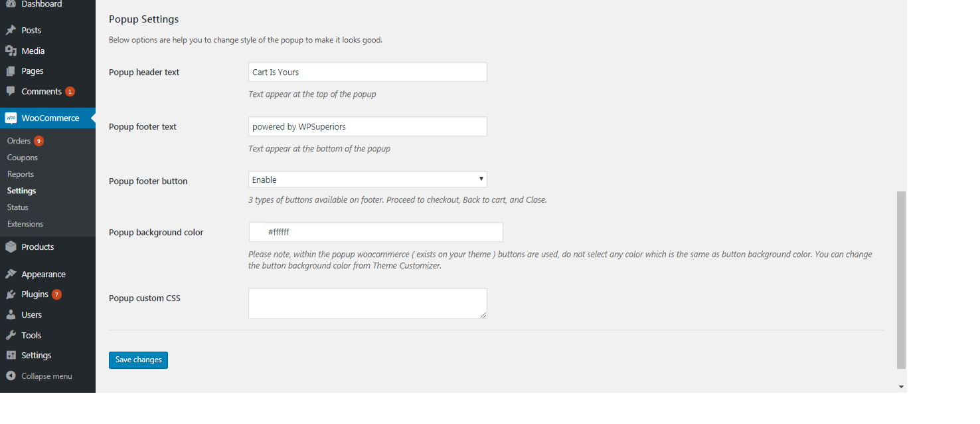Focus the Popup header text field

coord(367,72)
